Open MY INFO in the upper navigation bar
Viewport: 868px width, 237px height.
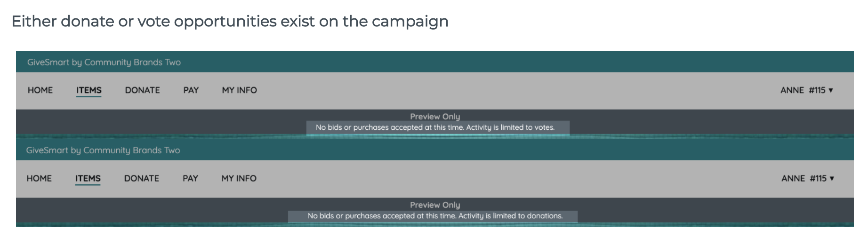coord(239,90)
